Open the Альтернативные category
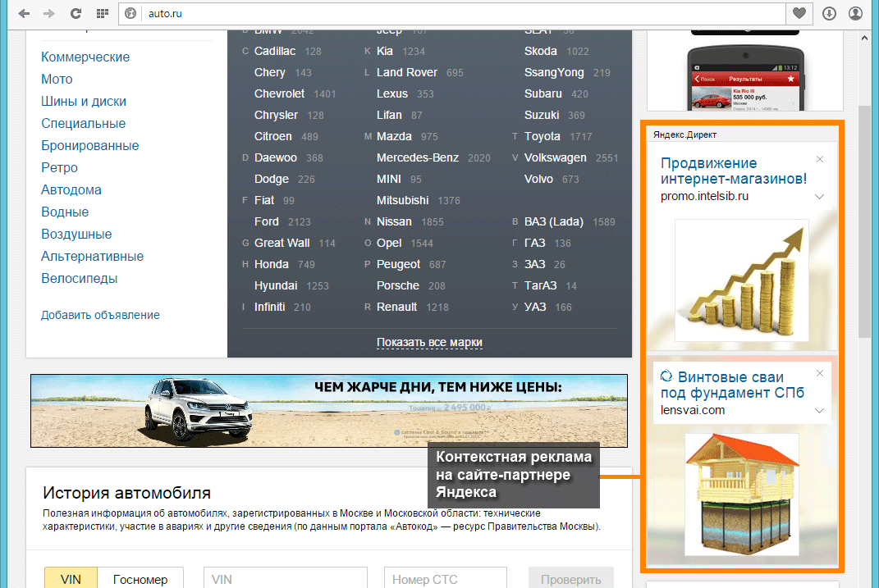 [x=93, y=256]
